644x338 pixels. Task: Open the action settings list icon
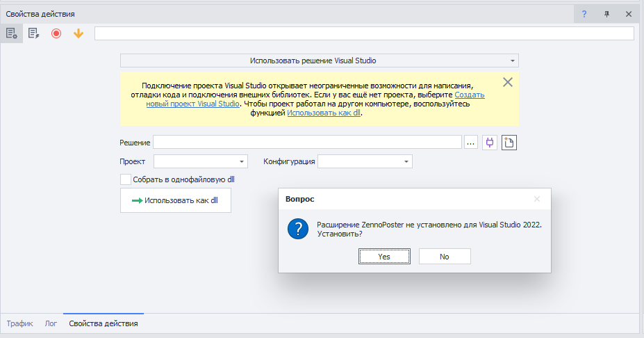(x=12, y=33)
